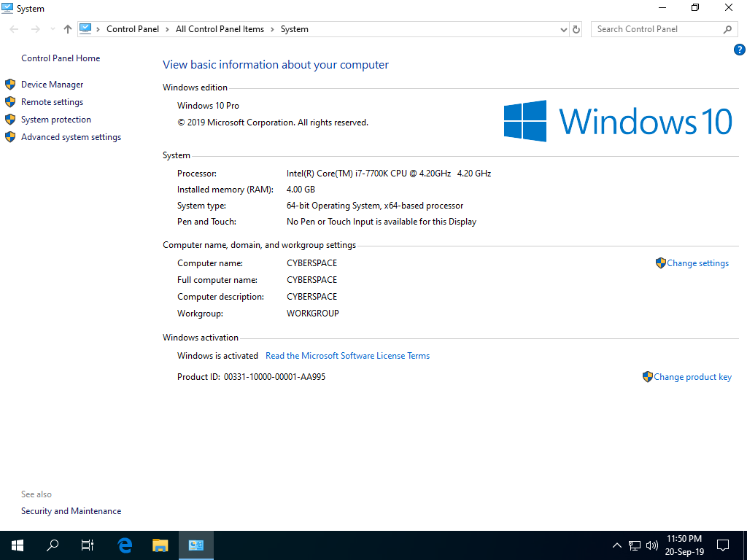Open Security and Maintenance

pyautogui.click(x=71, y=511)
